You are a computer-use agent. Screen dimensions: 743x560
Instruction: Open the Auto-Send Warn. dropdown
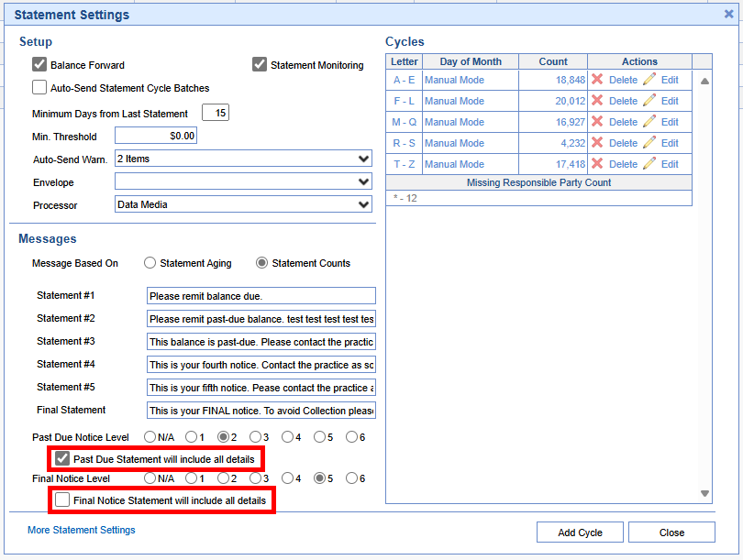[243, 159]
